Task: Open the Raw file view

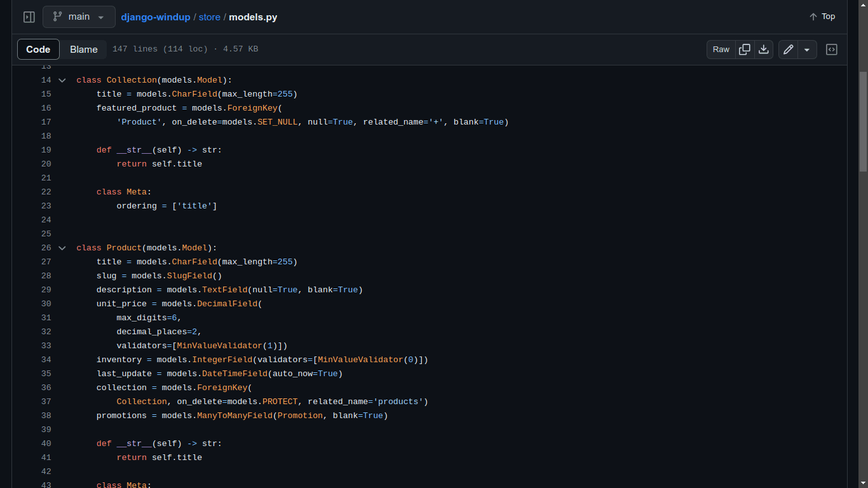Action: (721, 49)
